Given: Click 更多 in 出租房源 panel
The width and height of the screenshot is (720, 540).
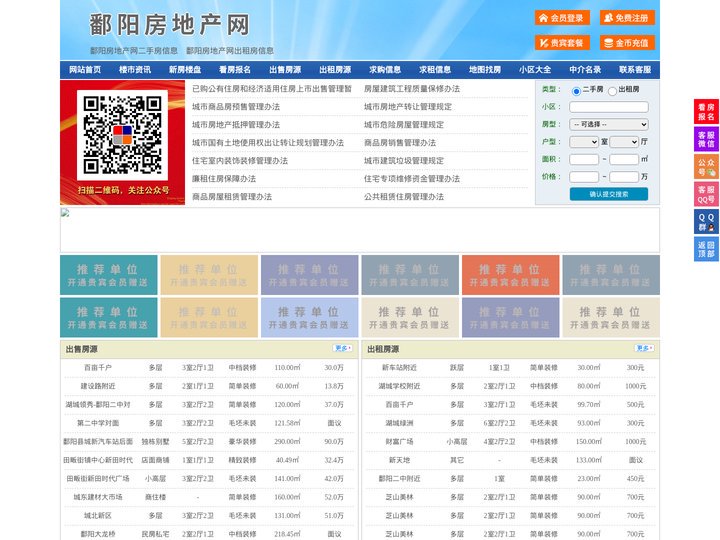Looking at the screenshot, I should pyautogui.click(x=644, y=349).
